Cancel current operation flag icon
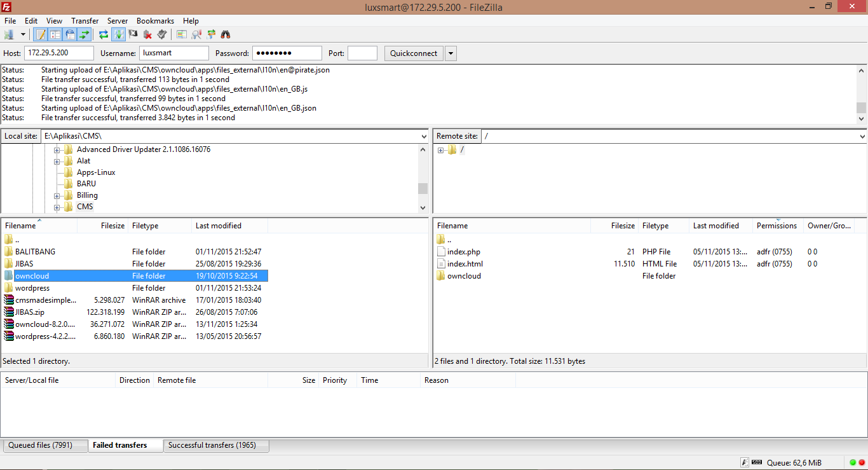The image size is (868, 470). click(x=133, y=34)
